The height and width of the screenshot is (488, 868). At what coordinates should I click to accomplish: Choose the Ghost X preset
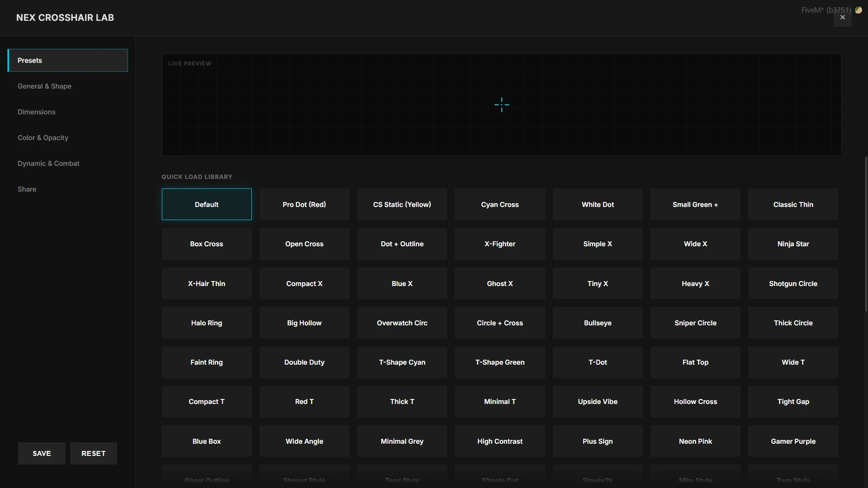500,283
